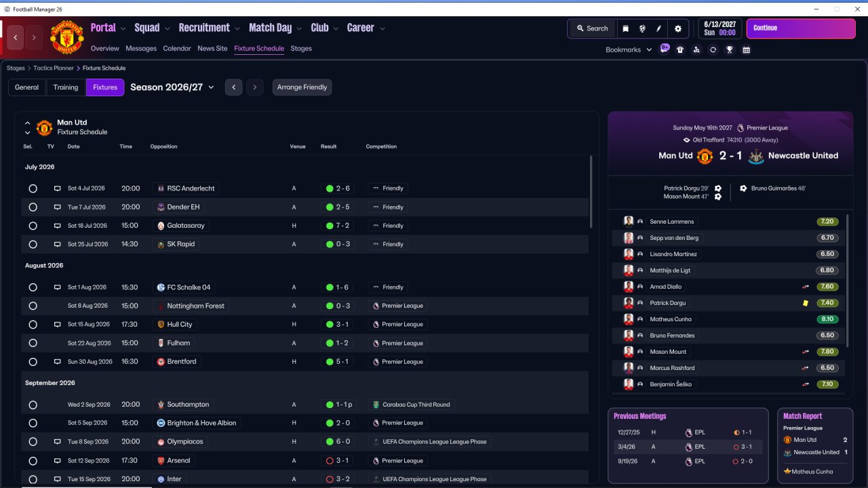Viewport: 868px width, 488px height.
Task: Open settings with the gear icon
Action: [x=678, y=28]
